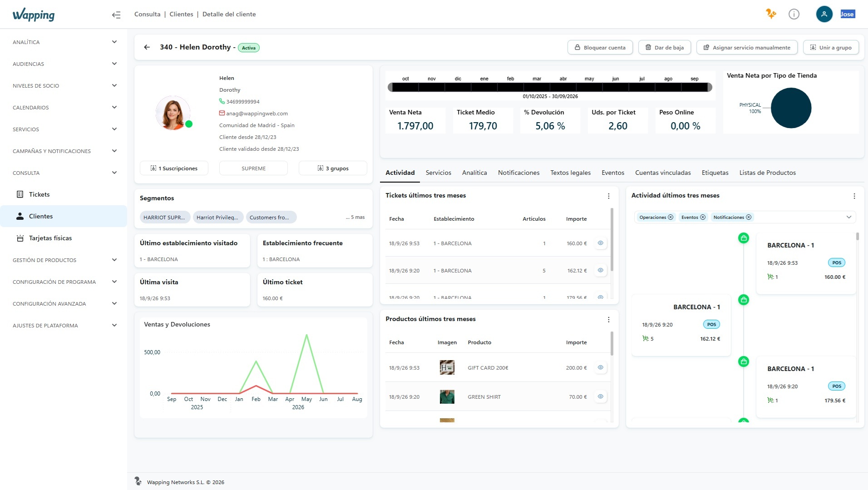Remove the Notificaciones filter chip
Image resolution: width=868 pixels, height=490 pixels.
(x=749, y=218)
